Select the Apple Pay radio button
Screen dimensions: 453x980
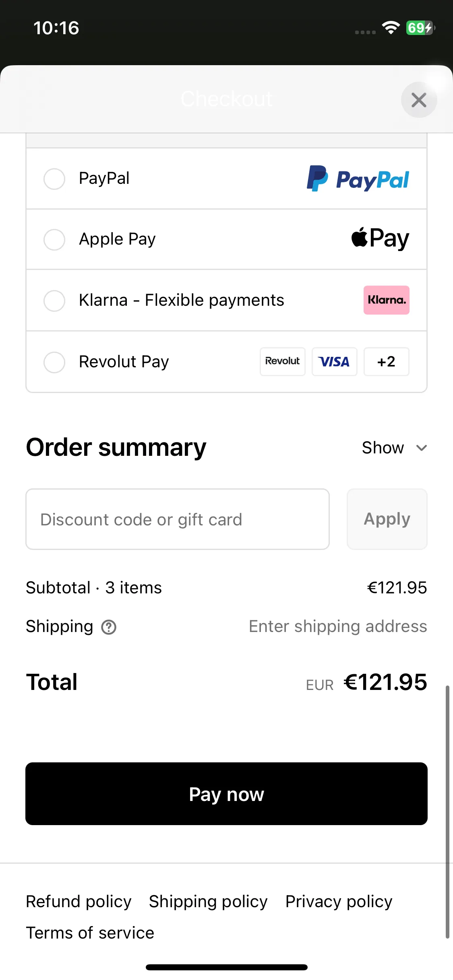(x=54, y=239)
